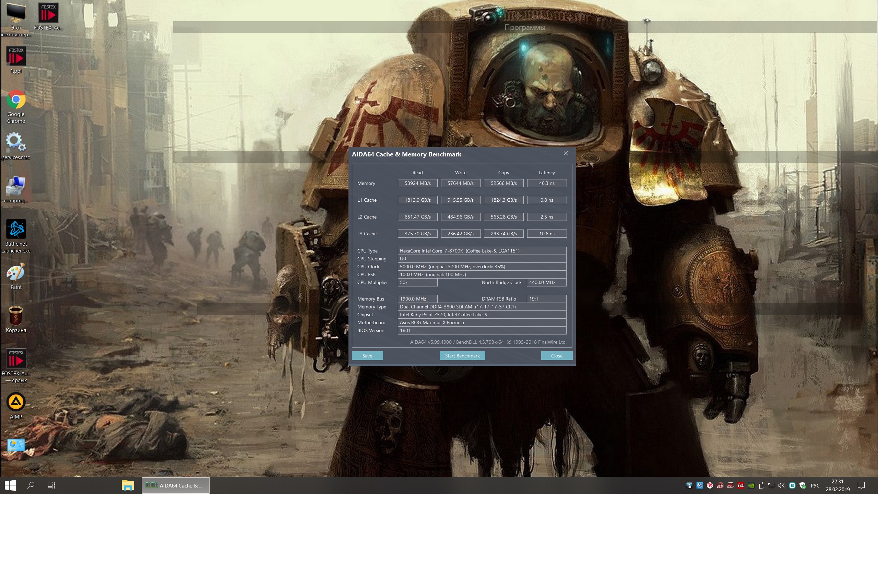The width and height of the screenshot is (878, 588).
Task: Open the Windows Start menu
Action: [10, 485]
